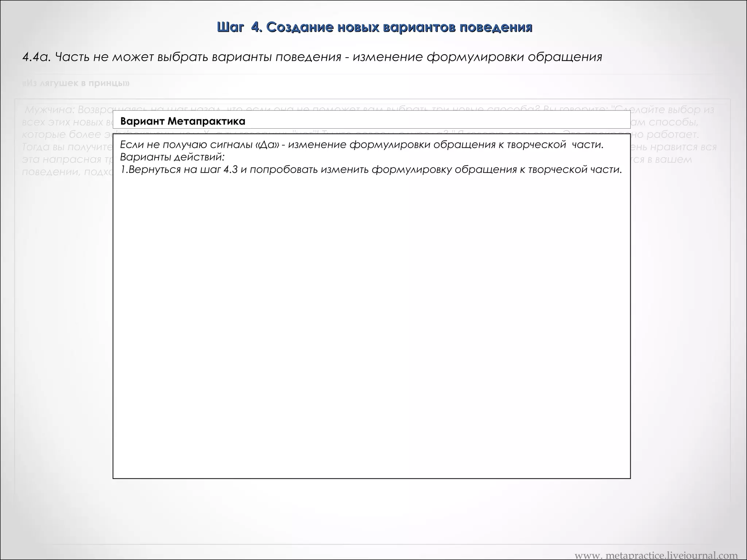Click the faded heading "«Из лягушек в принцы»"
This screenshot has height=560, width=747.
pyautogui.click(x=76, y=83)
